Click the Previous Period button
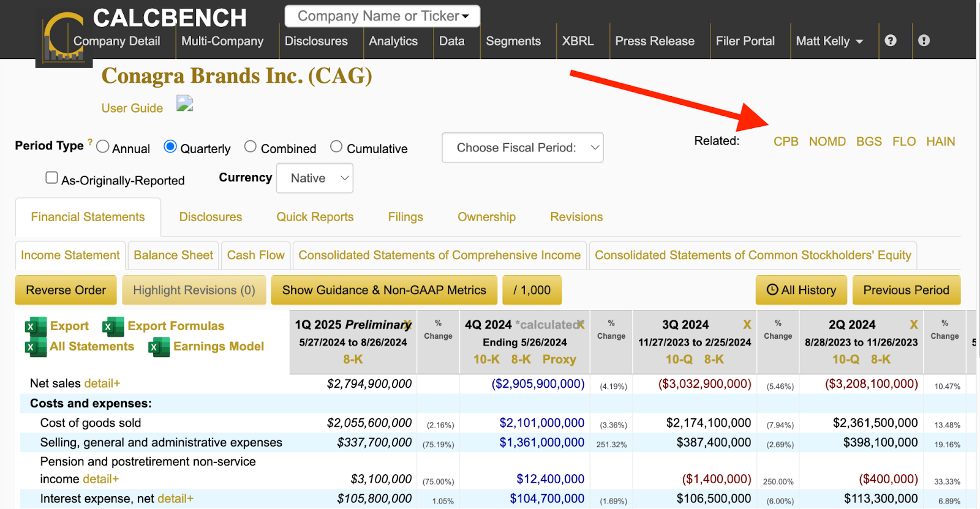 907,290
